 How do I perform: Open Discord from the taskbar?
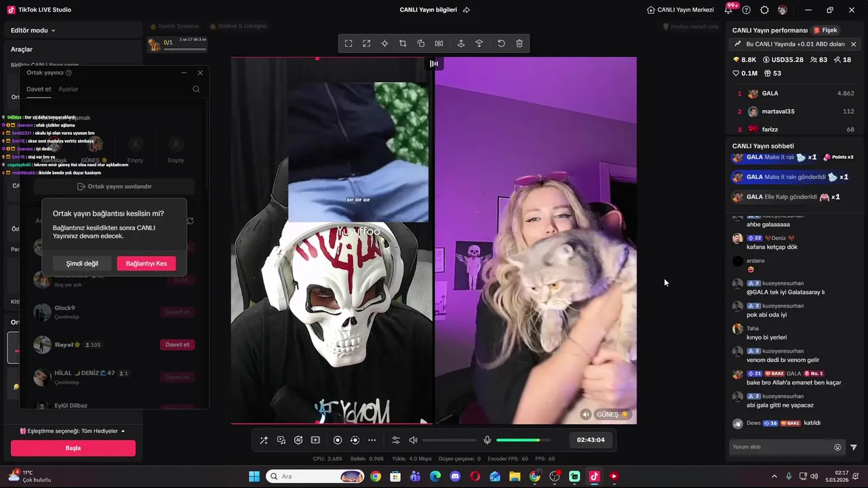point(455,476)
